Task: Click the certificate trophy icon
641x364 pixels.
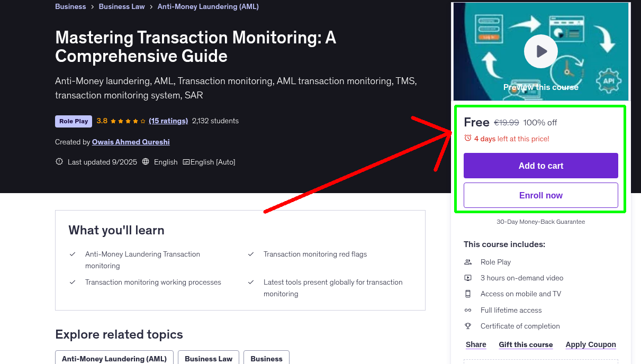Action: tap(468, 326)
